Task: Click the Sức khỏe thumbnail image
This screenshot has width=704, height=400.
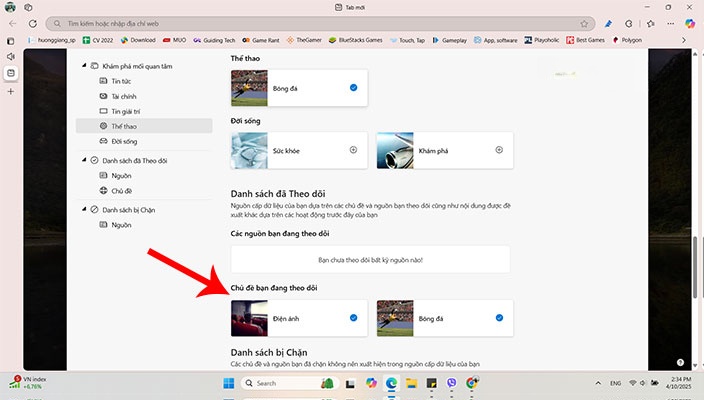Action: pos(249,150)
